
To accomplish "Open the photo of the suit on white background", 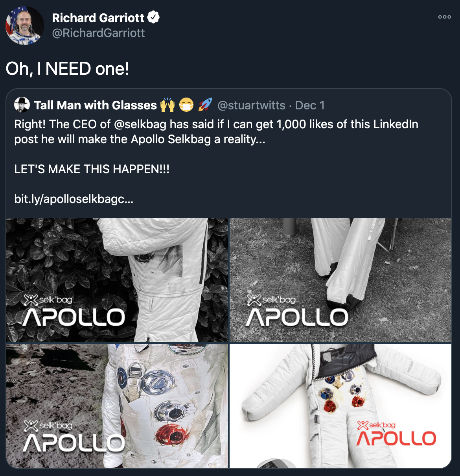I will [340, 406].
